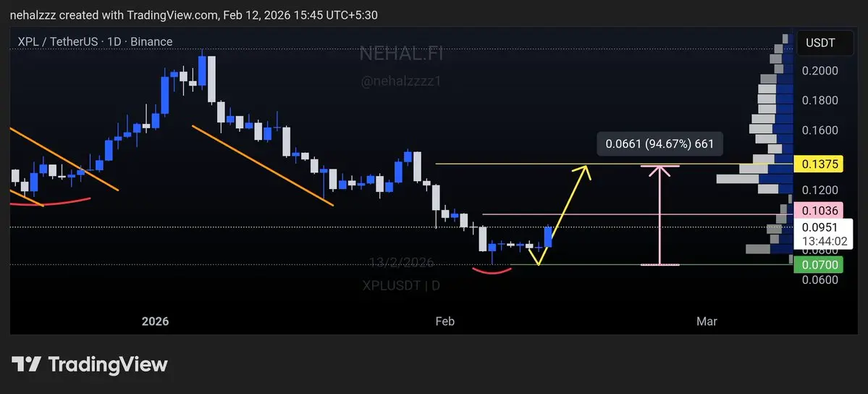This screenshot has height=394, width=868.
Task: Click the 0.0661 (94.67%) 661 measurement box
Action: click(659, 144)
